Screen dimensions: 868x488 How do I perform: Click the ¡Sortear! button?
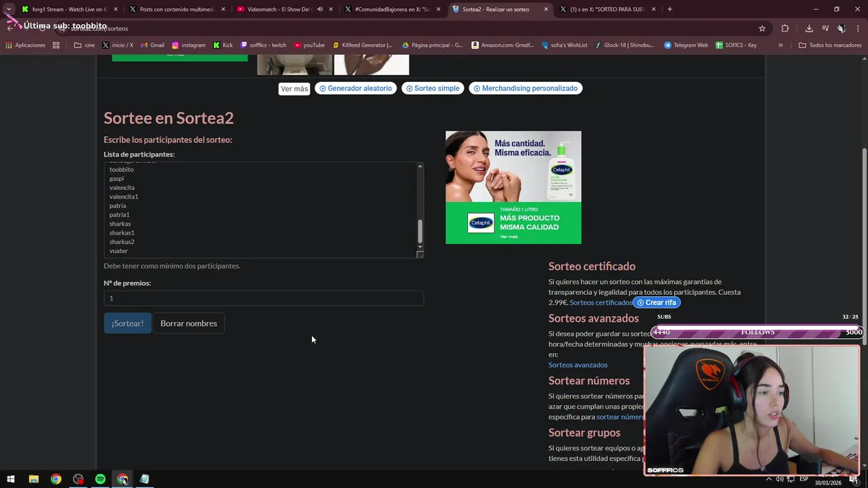click(x=127, y=323)
